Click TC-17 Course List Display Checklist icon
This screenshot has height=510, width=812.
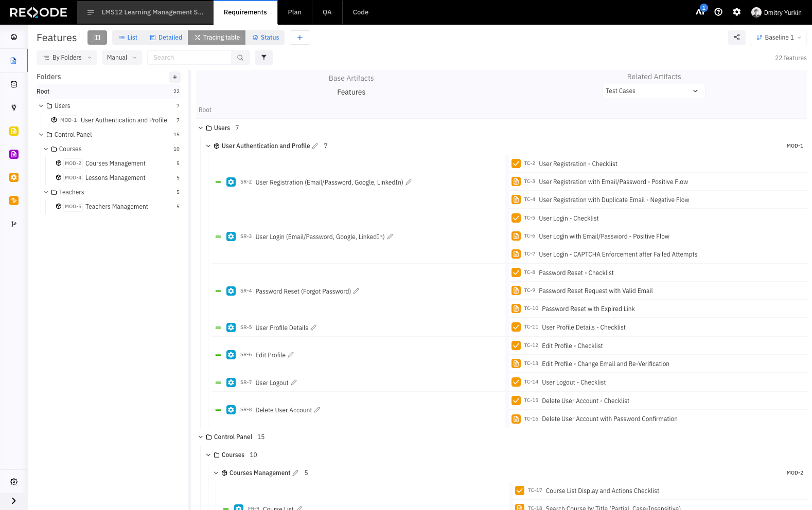[520, 490]
